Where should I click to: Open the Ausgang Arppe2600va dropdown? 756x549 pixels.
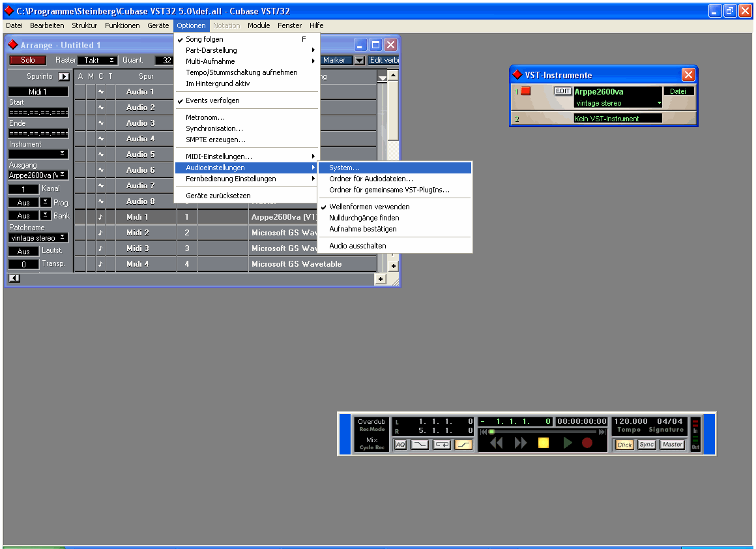38,175
